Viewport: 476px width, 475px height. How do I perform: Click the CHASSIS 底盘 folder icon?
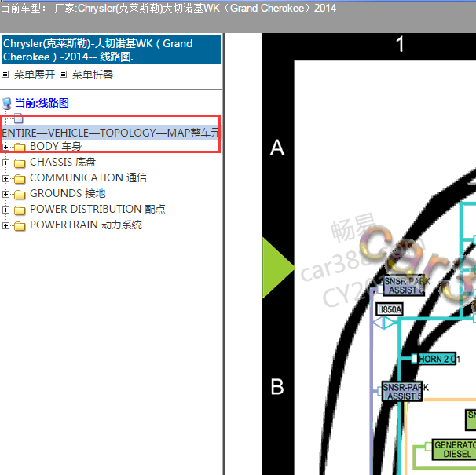click(20, 163)
